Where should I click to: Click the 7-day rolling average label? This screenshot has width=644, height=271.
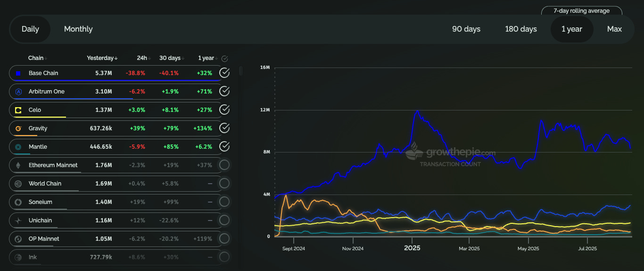pos(581,11)
